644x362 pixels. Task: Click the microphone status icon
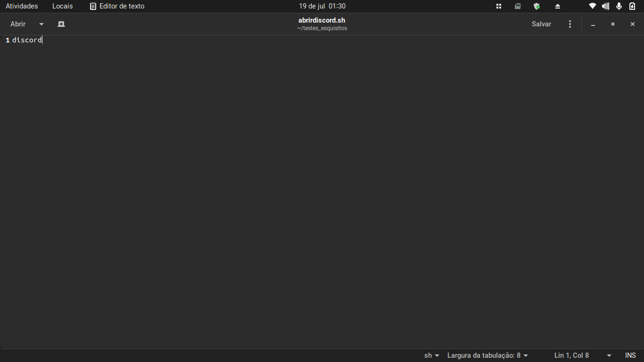pyautogui.click(x=619, y=6)
